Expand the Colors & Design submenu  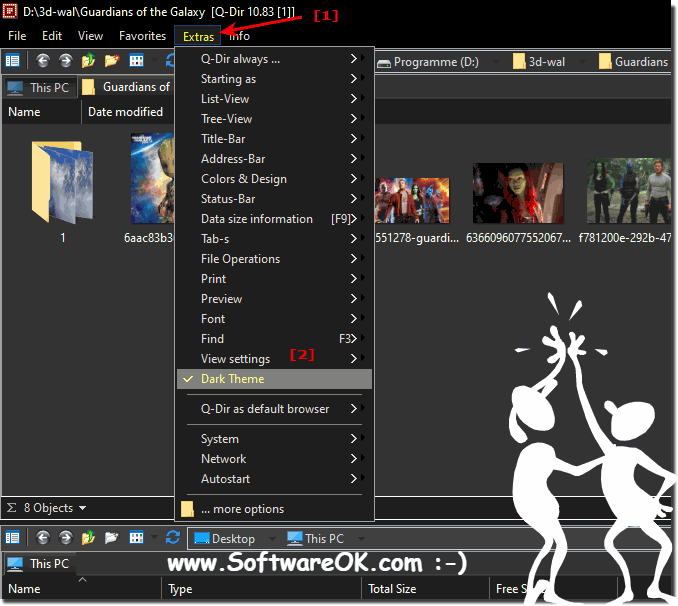[x=275, y=179]
